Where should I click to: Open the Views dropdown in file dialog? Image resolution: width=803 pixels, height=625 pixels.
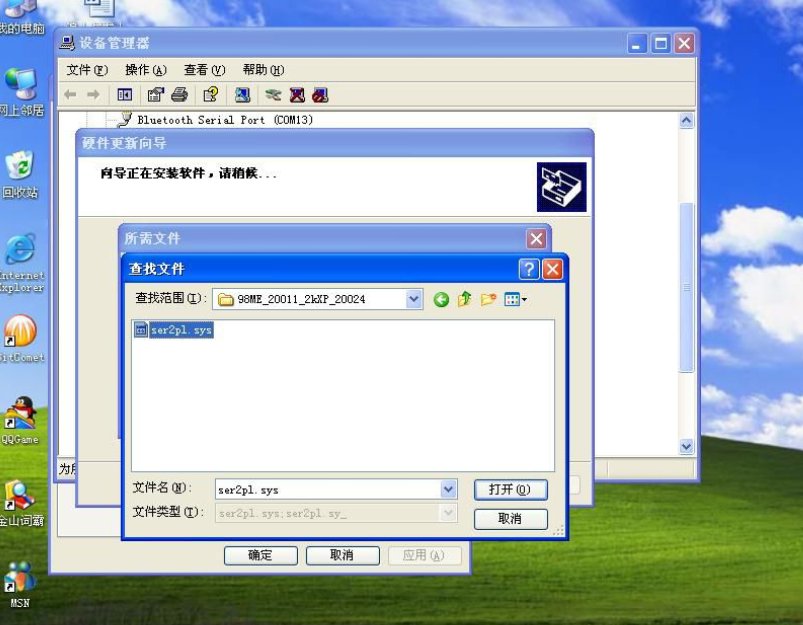[x=513, y=299]
